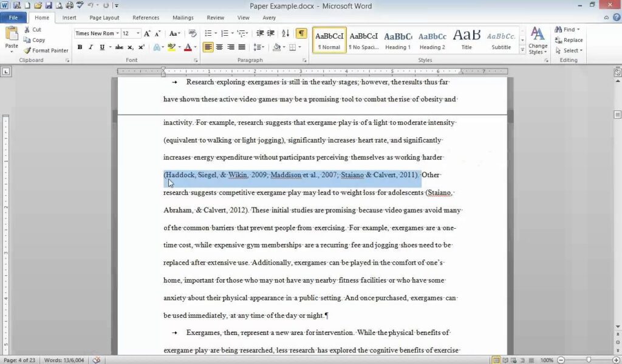Toggle italic formatting
This screenshot has width=622, height=364.
click(x=91, y=47)
